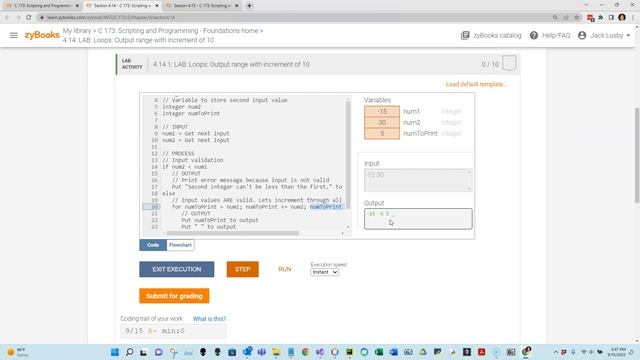Go forward using the browser forward arrow
640x360 pixels.
pyautogui.click(x=18, y=18)
